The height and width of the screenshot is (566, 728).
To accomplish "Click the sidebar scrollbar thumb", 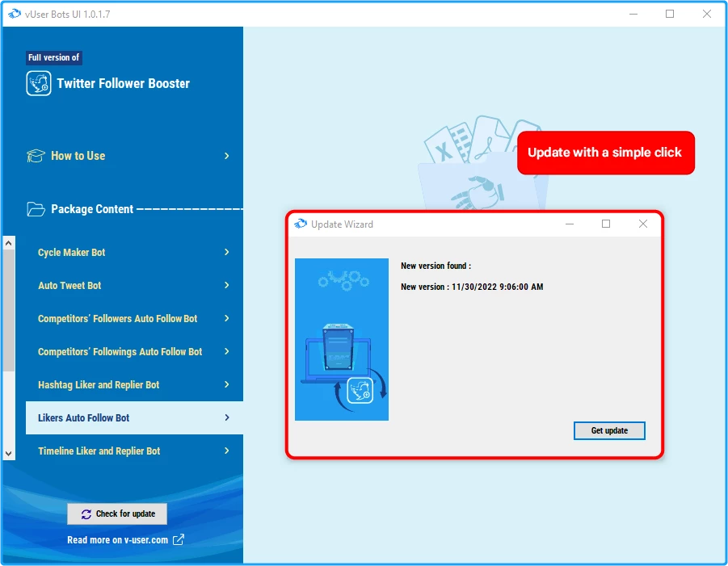I will [x=8, y=310].
